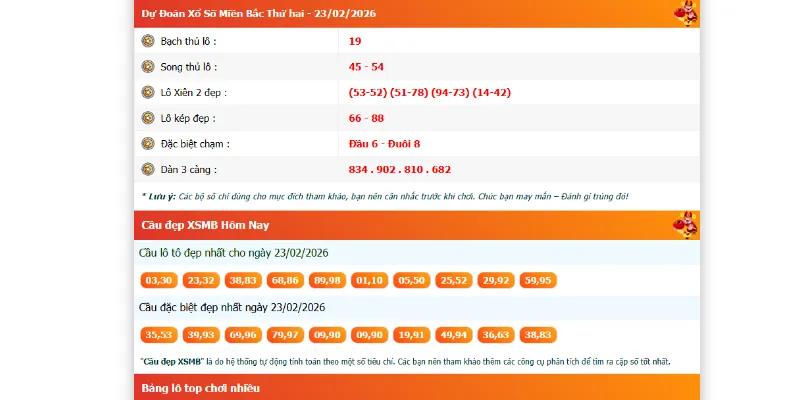The image size is (800, 400).
Task: Choose the 36,63 cầu đặc biệt pill
Action: (496, 334)
